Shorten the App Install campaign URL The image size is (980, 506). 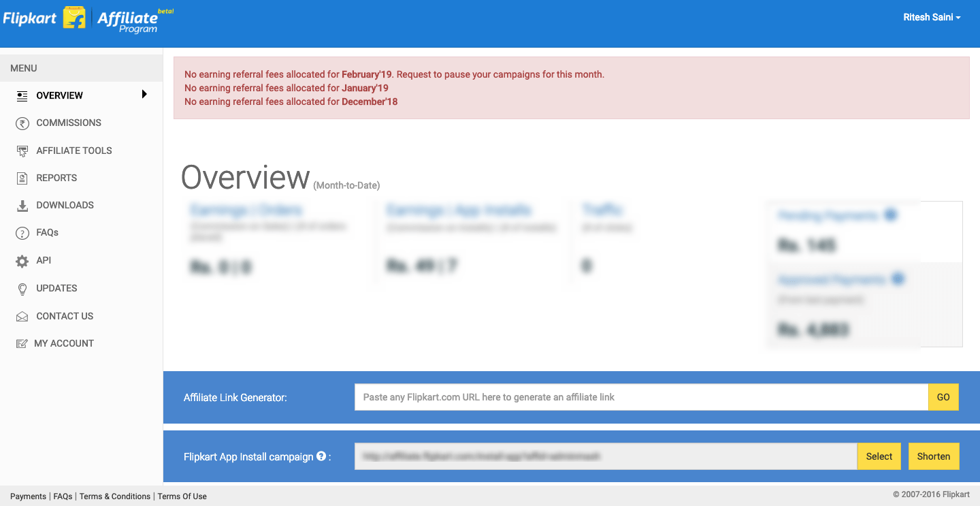[x=934, y=456]
